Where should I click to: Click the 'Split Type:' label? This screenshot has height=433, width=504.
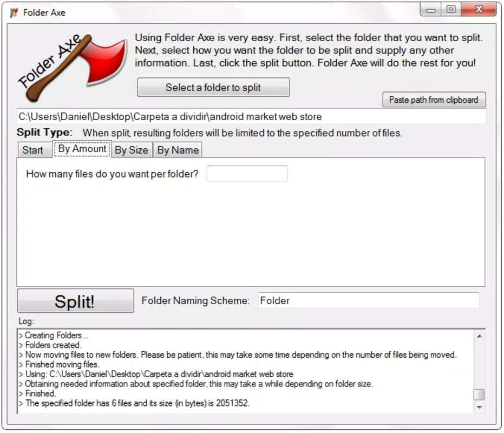point(45,133)
